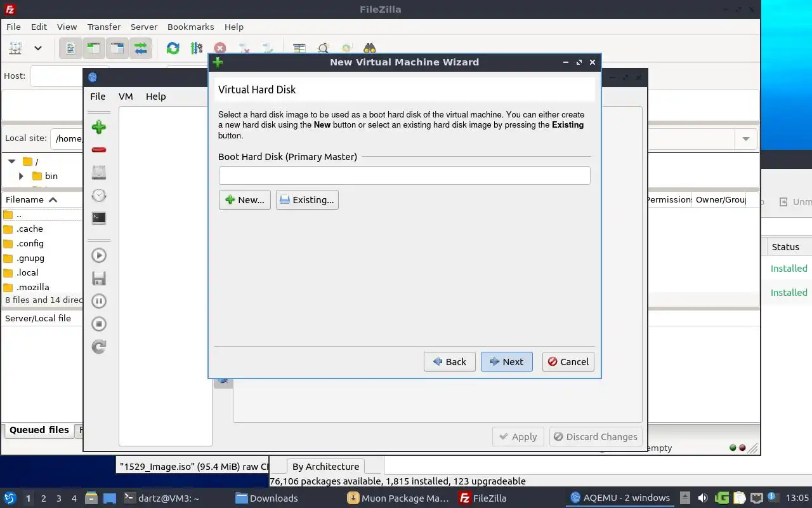Open FileZilla Site Manager icon

coord(15,48)
